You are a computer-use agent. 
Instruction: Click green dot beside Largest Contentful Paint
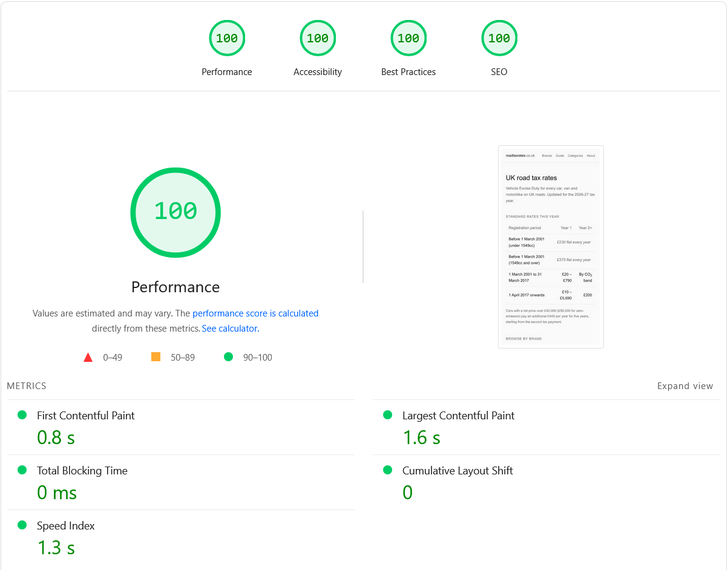click(388, 415)
